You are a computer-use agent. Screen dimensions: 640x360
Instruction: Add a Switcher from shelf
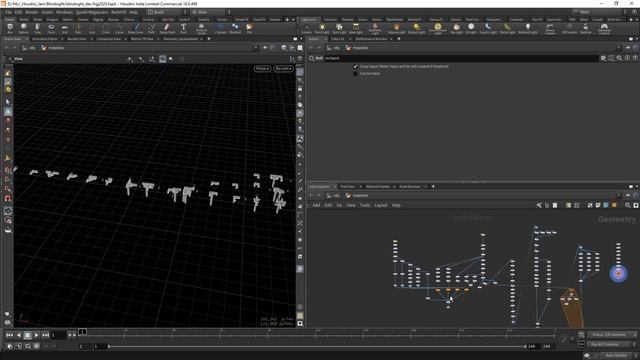(x=586, y=29)
